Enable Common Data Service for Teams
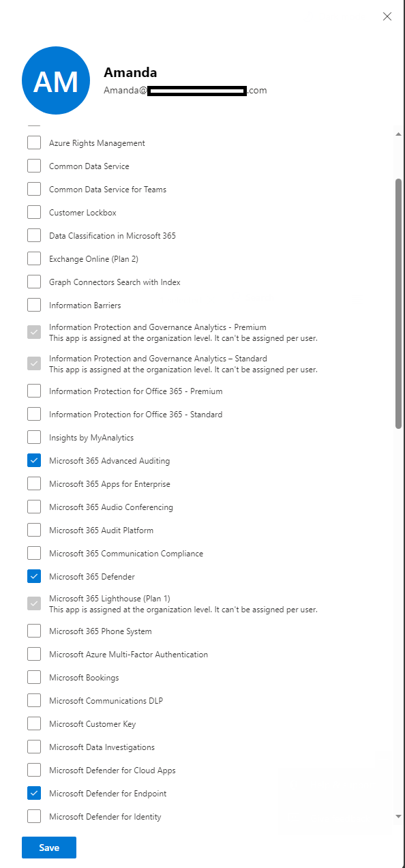405x868 pixels. (33, 188)
